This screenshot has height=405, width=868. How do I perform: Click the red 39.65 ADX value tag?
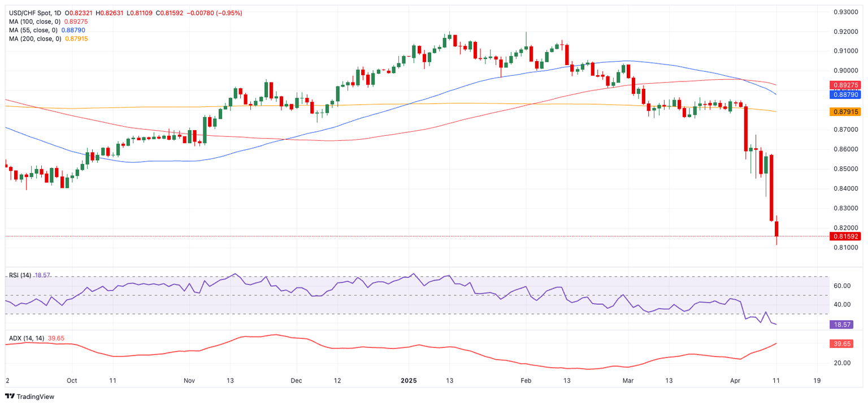[x=844, y=343]
